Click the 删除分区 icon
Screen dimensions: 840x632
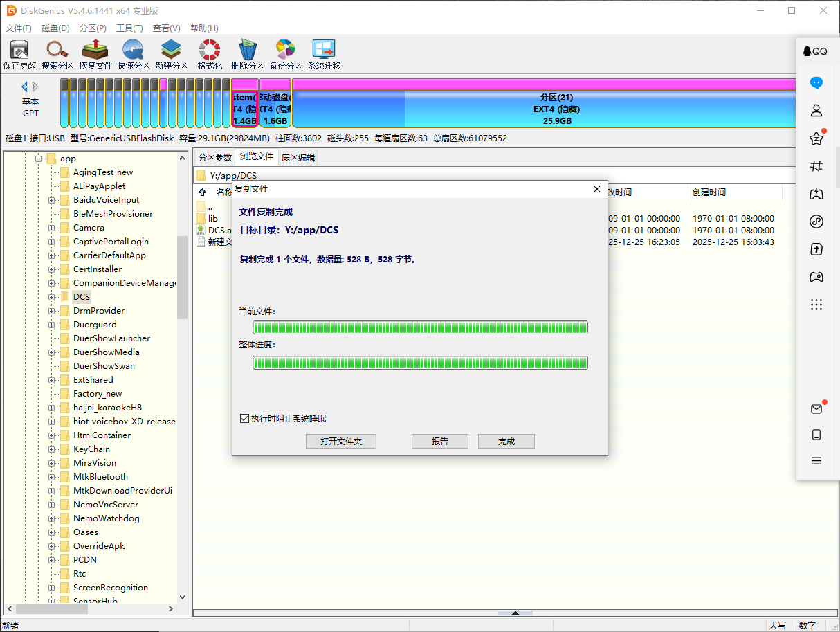click(x=248, y=53)
